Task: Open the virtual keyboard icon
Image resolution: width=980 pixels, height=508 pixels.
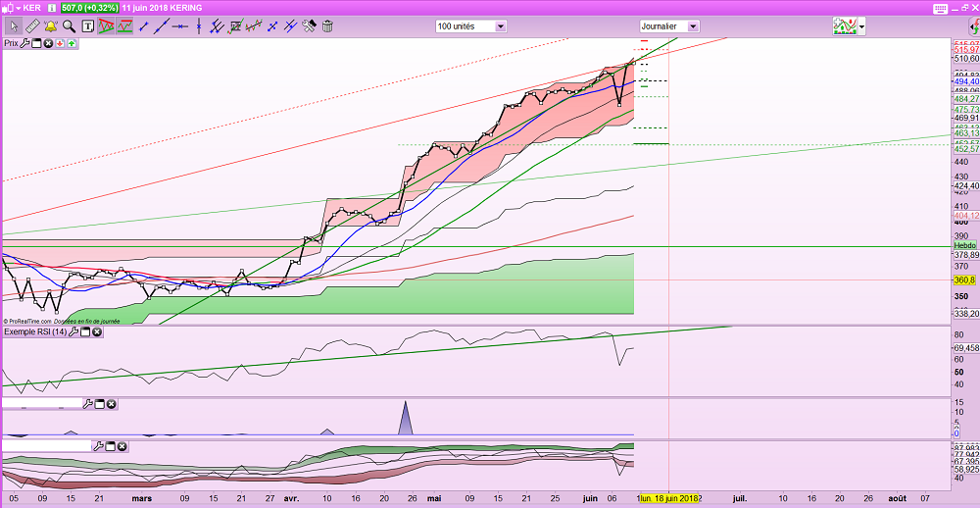Action: (942, 8)
